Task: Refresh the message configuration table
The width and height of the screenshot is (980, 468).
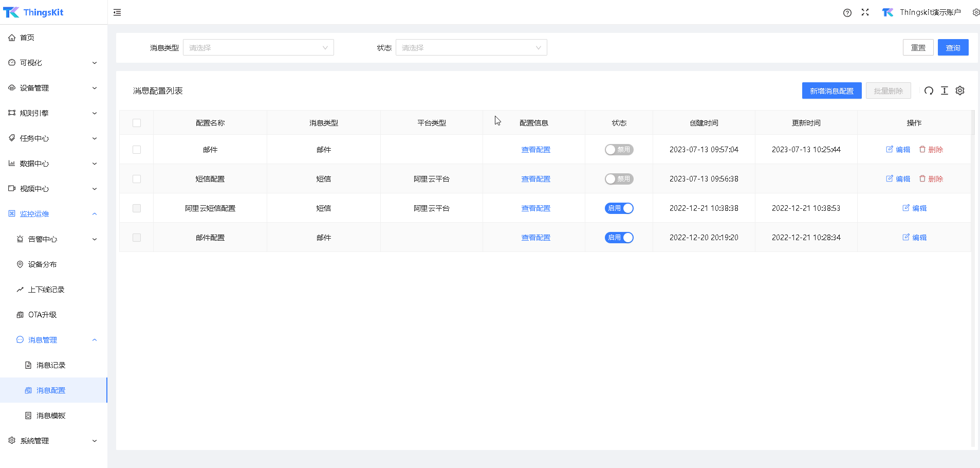Action: pos(928,91)
